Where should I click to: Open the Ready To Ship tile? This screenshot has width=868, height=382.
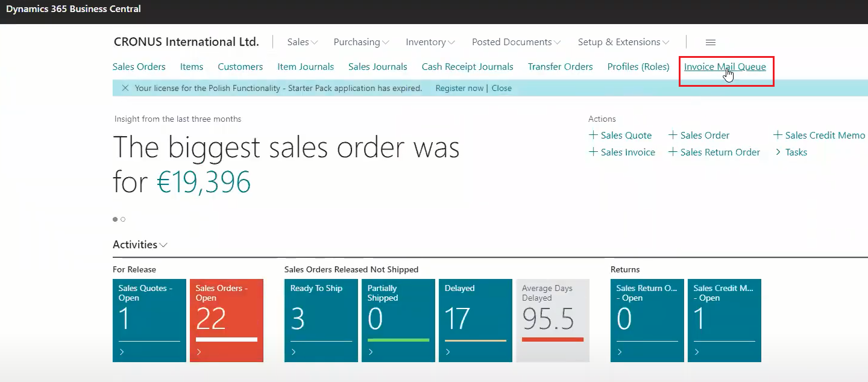[x=321, y=321]
